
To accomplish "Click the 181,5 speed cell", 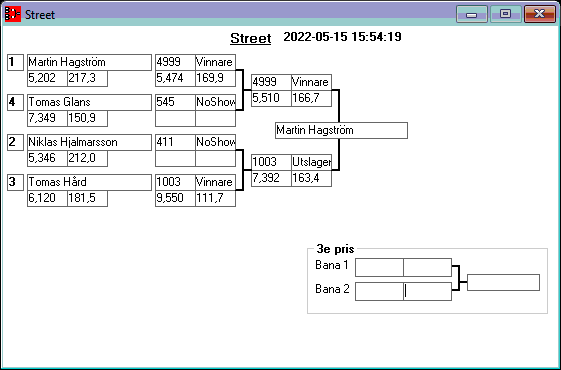I will [87, 199].
